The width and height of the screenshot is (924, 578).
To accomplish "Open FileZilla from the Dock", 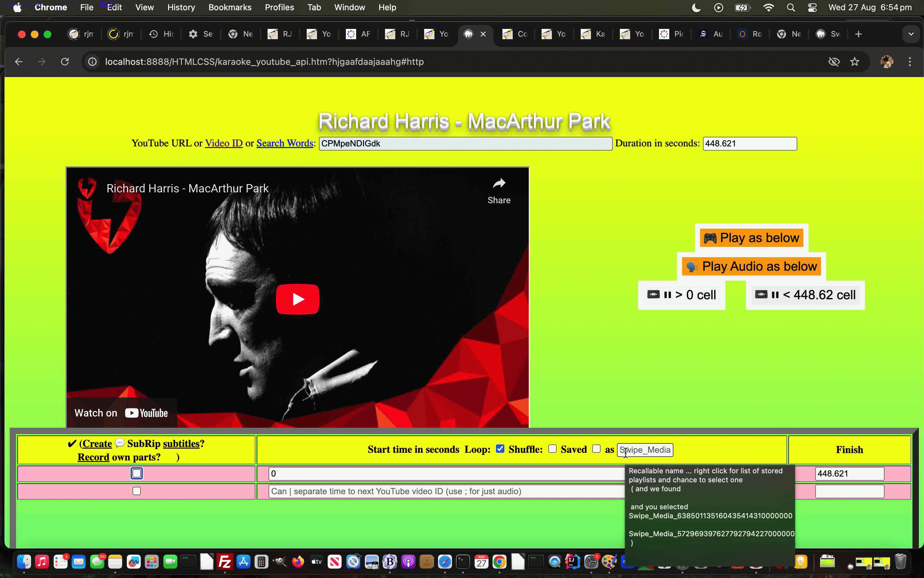I will click(225, 562).
